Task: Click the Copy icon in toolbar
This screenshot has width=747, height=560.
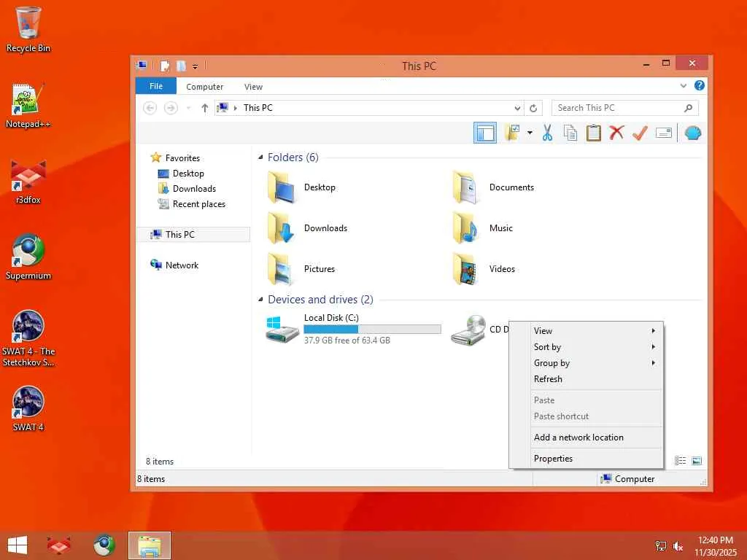Action: point(570,133)
